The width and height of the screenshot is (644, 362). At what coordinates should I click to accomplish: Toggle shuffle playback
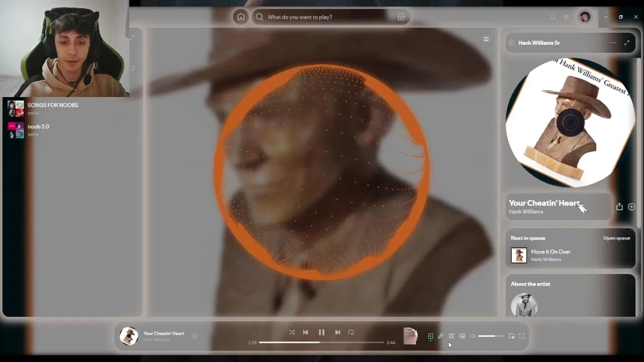pos(292,332)
